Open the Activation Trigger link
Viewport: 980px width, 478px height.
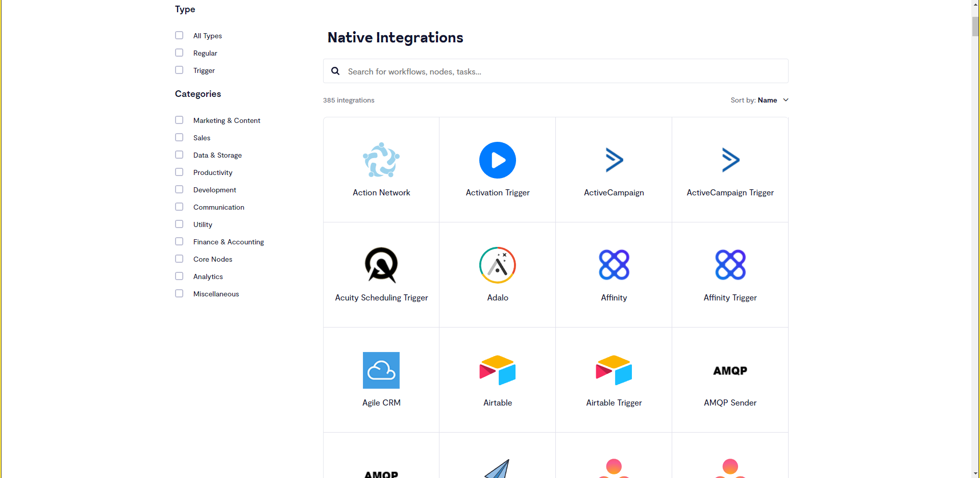click(498, 193)
